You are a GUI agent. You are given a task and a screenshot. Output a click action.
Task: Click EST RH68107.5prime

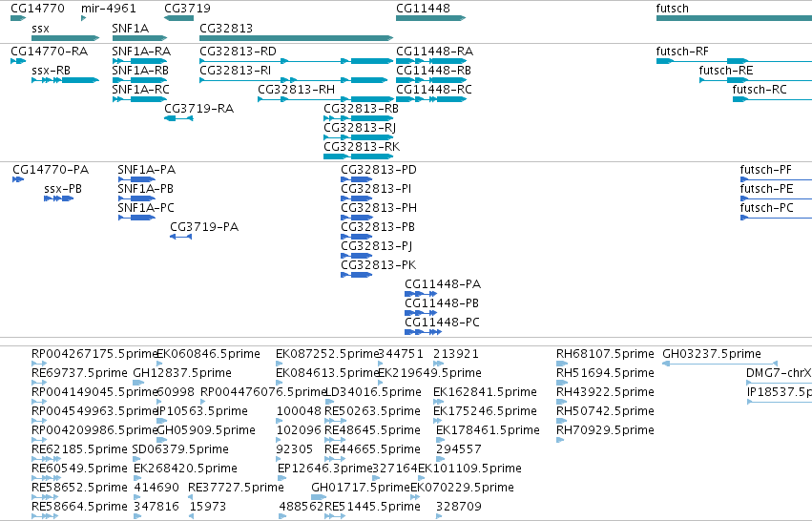562,364
